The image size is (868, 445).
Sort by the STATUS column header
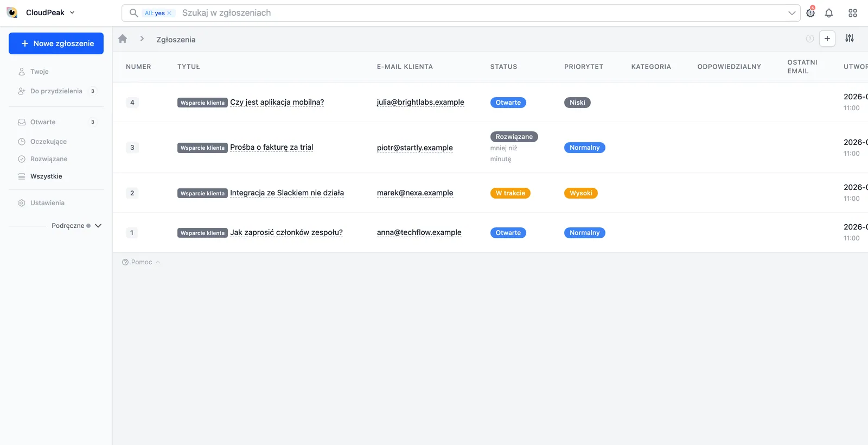[x=504, y=67]
